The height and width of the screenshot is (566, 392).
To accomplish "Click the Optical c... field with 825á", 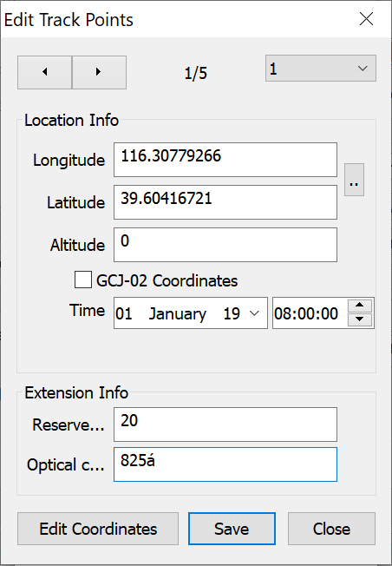I will [x=225, y=464].
